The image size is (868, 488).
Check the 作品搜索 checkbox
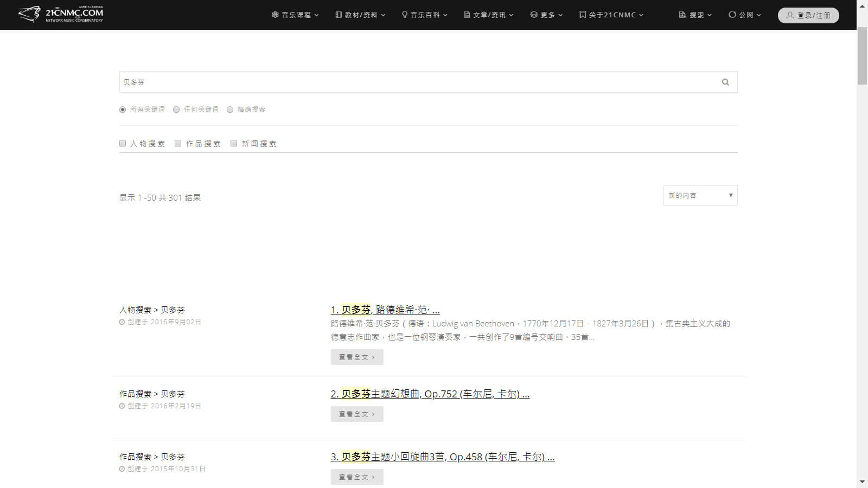coord(178,143)
